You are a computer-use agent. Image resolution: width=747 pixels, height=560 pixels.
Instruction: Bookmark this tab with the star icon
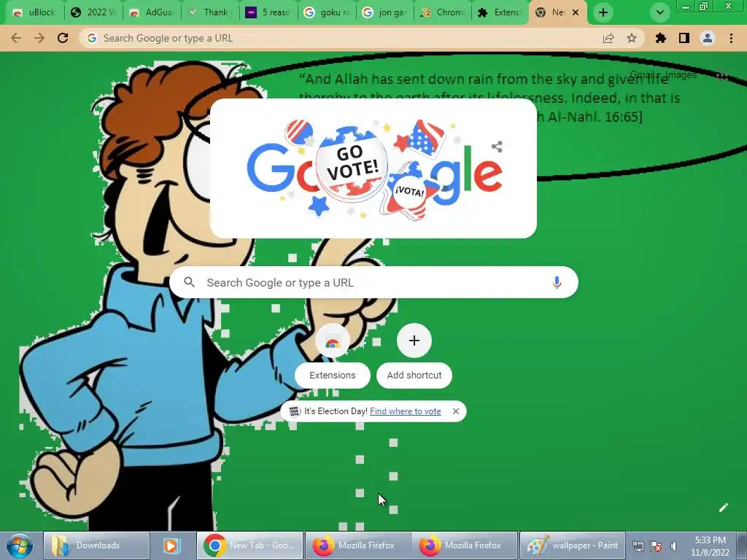click(x=632, y=38)
